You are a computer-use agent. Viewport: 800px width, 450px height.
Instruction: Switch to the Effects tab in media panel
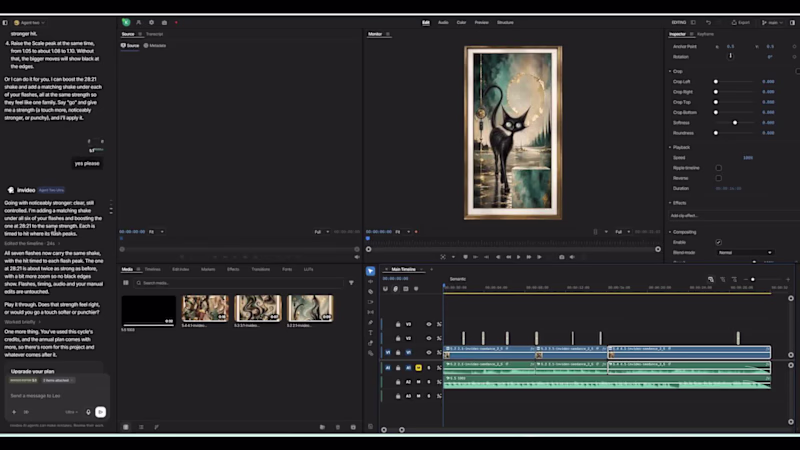pos(233,269)
